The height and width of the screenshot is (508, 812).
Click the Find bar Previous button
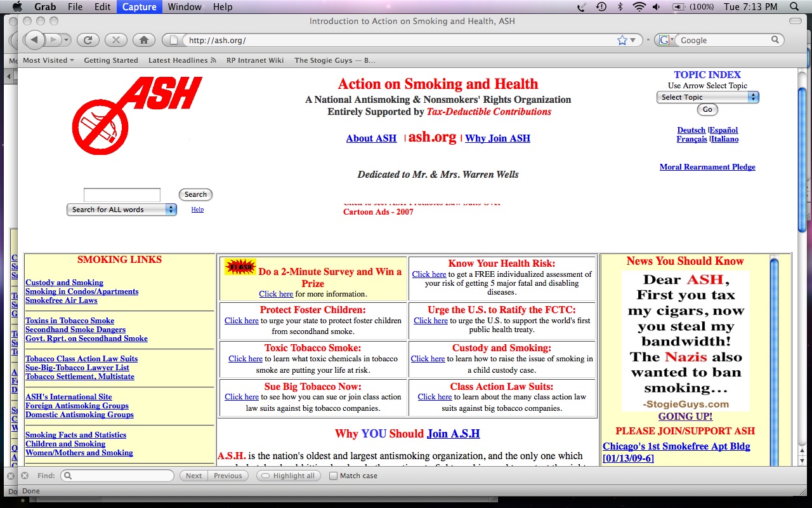pos(228,476)
